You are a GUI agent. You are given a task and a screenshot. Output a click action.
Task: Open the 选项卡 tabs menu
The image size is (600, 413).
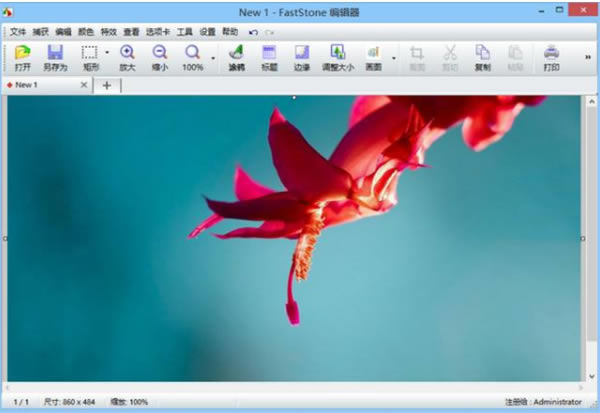(x=158, y=32)
